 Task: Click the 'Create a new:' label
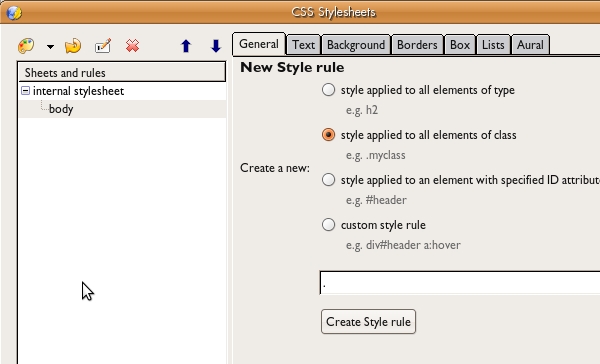pyautogui.click(x=275, y=168)
